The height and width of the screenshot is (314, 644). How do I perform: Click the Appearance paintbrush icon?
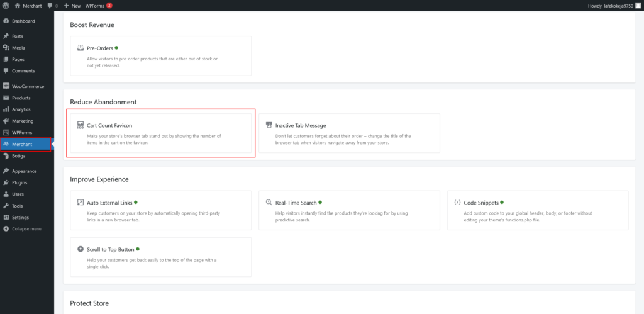pos(6,171)
